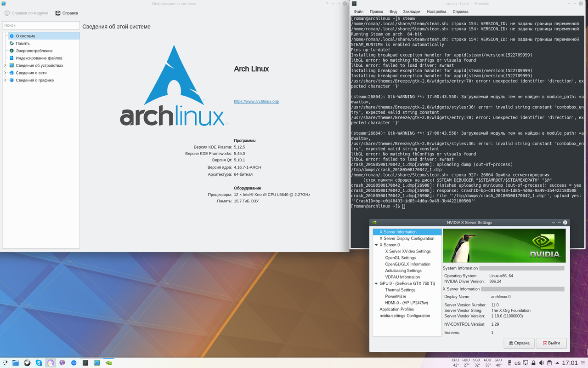Open Viber from the taskbar
588x368 pixels.
pyautogui.click(x=62, y=362)
